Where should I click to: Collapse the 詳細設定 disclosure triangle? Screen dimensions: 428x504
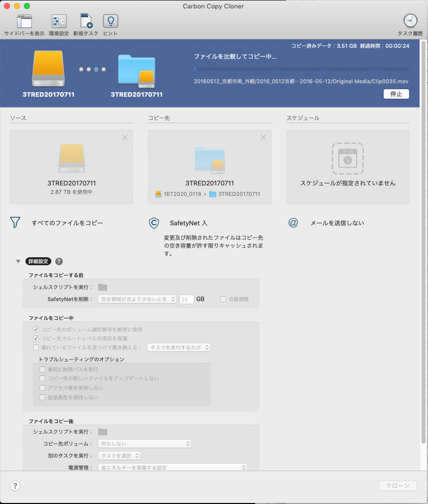pyautogui.click(x=18, y=261)
